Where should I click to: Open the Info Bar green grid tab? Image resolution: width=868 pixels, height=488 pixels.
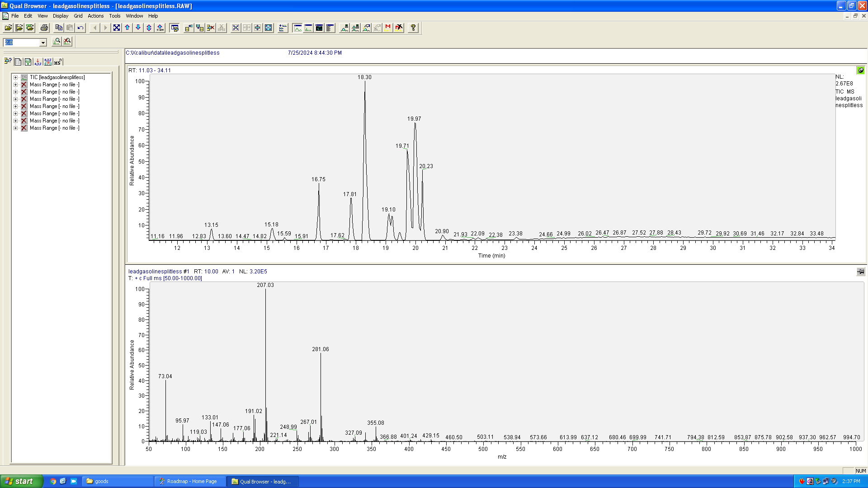click(x=28, y=62)
